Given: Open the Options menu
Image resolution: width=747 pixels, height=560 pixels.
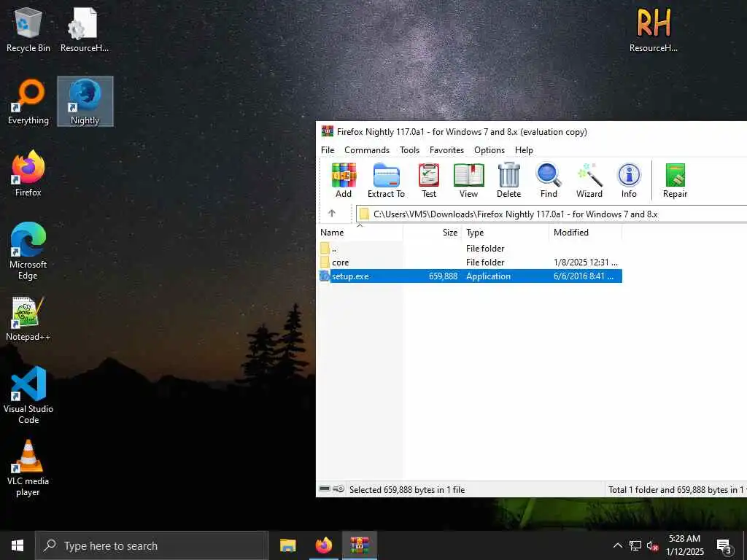Looking at the screenshot, I should [x=489, y=150].
